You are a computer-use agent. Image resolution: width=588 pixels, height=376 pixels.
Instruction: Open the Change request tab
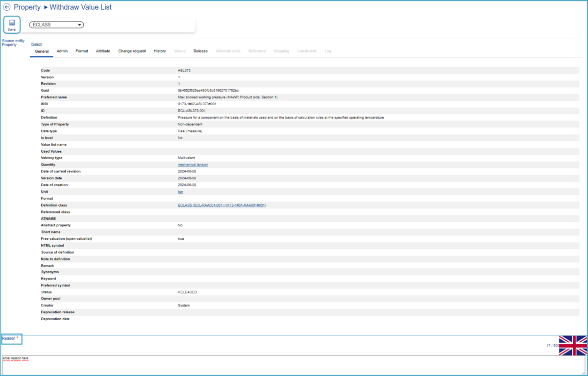tap(132, 51)
